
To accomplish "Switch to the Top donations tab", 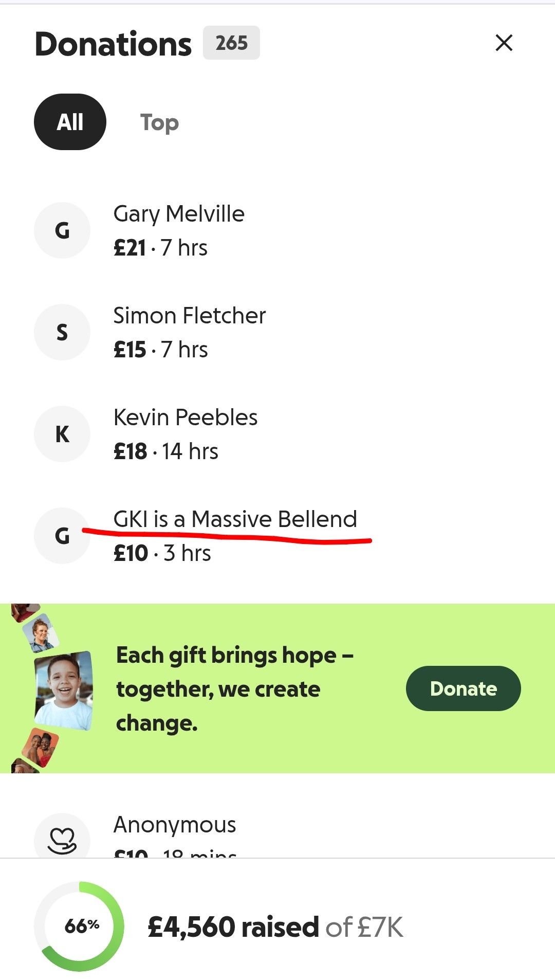I will tap(159, 122).
